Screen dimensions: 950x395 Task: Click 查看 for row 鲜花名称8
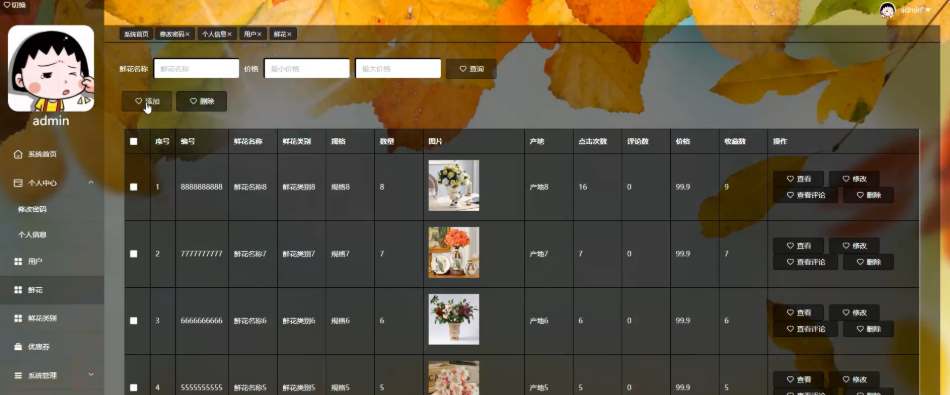click(798, 179)
